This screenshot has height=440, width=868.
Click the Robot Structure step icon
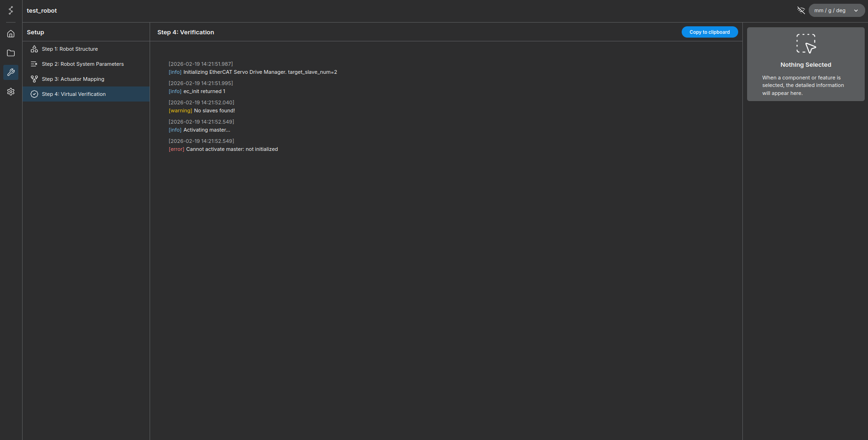(34, 49)
